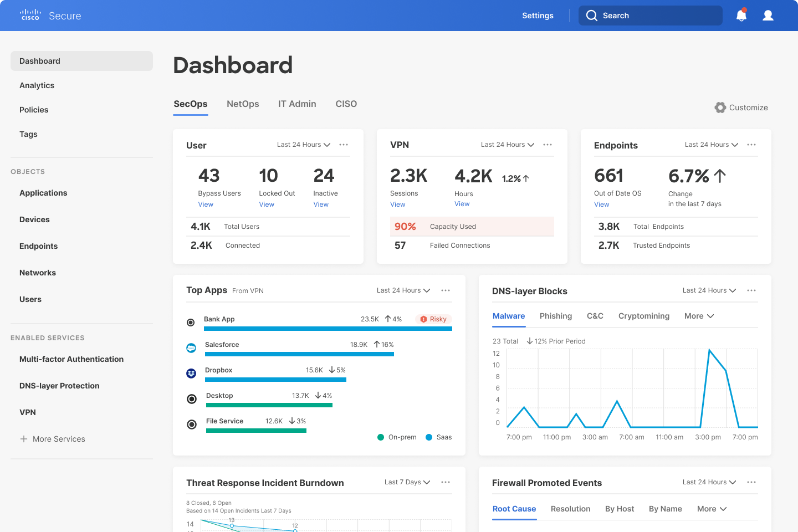798x532 pixels.
Task: Click the Dropbox app icon
Action: pyautogui.click(x=191, y=374)
